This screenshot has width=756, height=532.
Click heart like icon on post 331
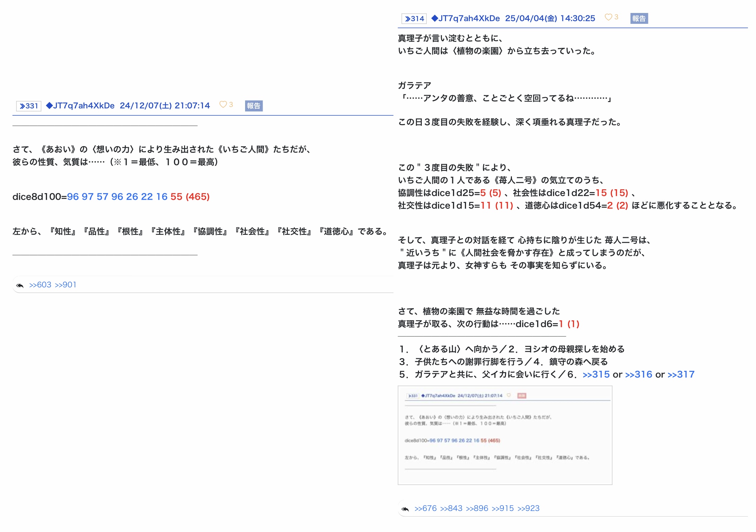223,104
